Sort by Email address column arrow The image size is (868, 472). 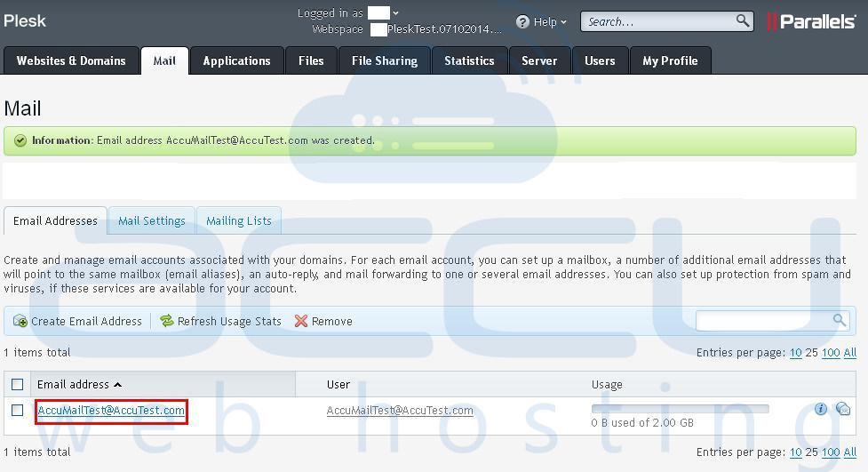click(x=118, y=385)
